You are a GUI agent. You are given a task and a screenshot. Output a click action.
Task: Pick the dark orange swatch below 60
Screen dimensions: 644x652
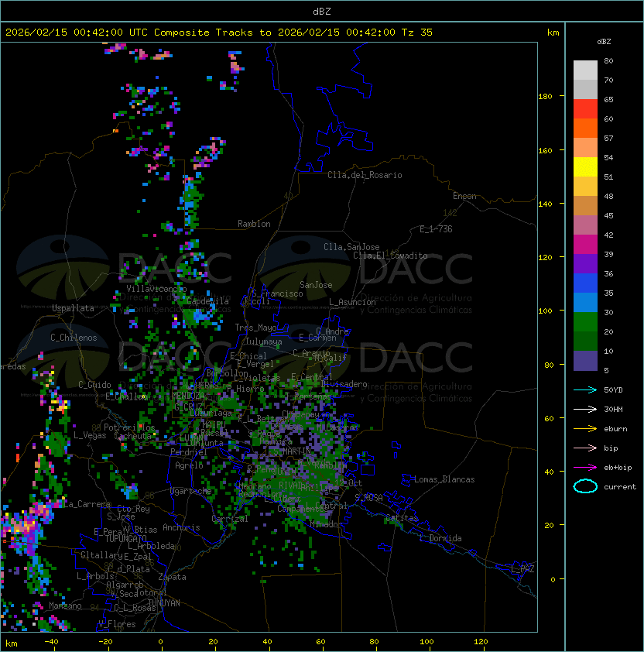[x=585, y=128]
